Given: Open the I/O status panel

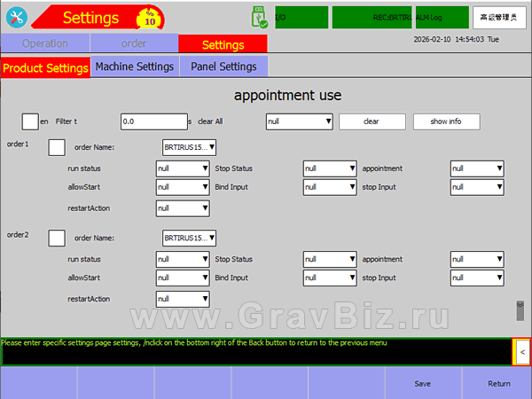Looking at the screenshot, I should pyautogui.click(x=299, y=17).
